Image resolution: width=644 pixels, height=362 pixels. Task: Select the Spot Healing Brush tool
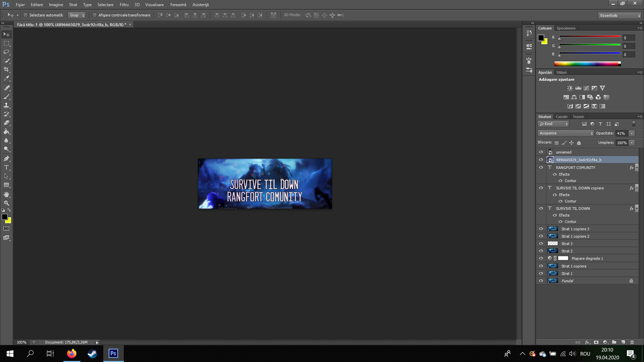[x=7, y=88]
